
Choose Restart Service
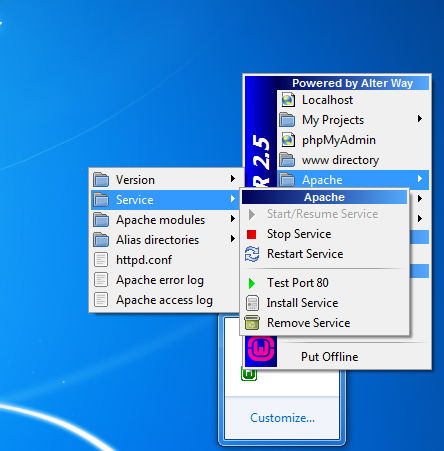coord(324,254)
